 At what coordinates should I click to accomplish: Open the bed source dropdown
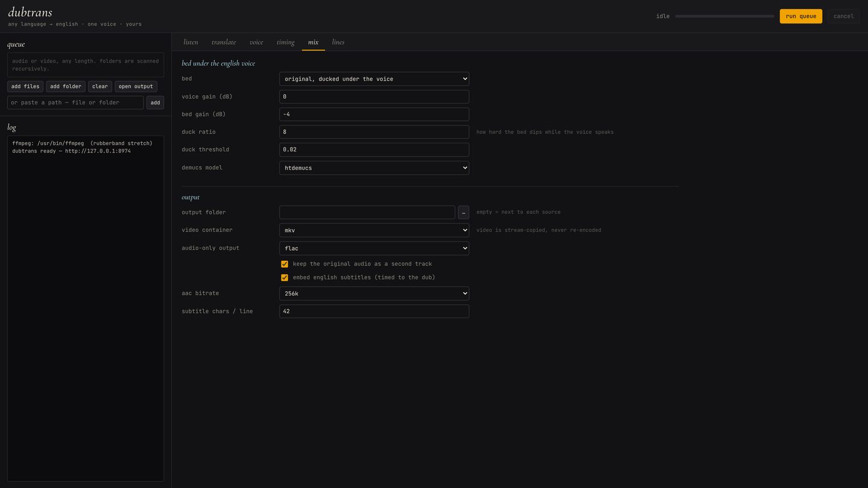[374, 79]
